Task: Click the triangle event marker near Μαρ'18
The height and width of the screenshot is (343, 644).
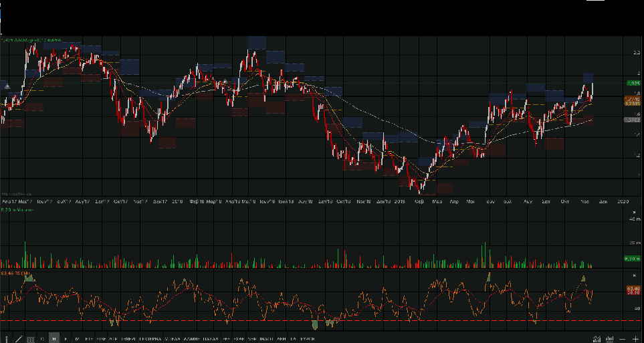Action: tap(225, 82)
